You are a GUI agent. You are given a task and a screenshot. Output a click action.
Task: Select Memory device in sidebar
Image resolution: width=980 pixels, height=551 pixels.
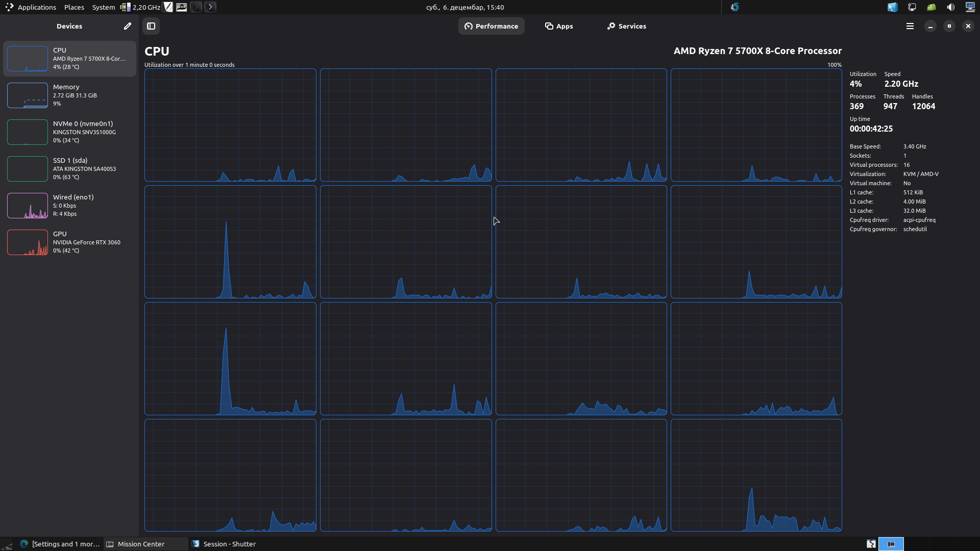[69, 95]
